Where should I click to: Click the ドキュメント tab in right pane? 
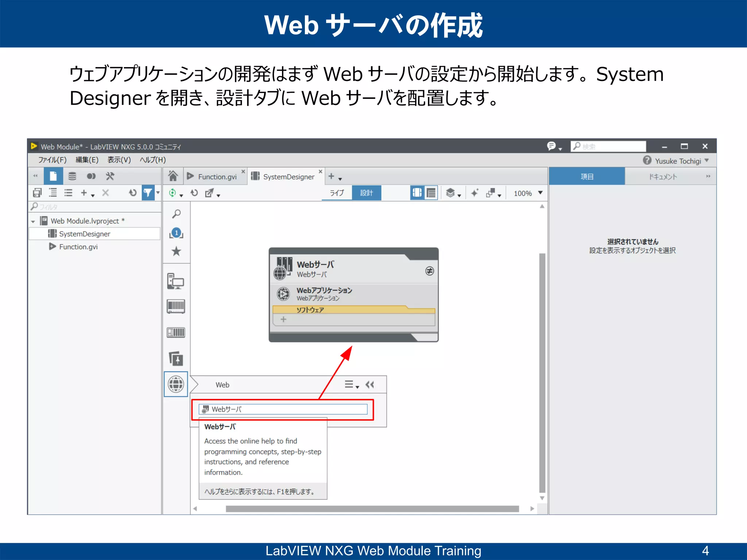(663, 177)
